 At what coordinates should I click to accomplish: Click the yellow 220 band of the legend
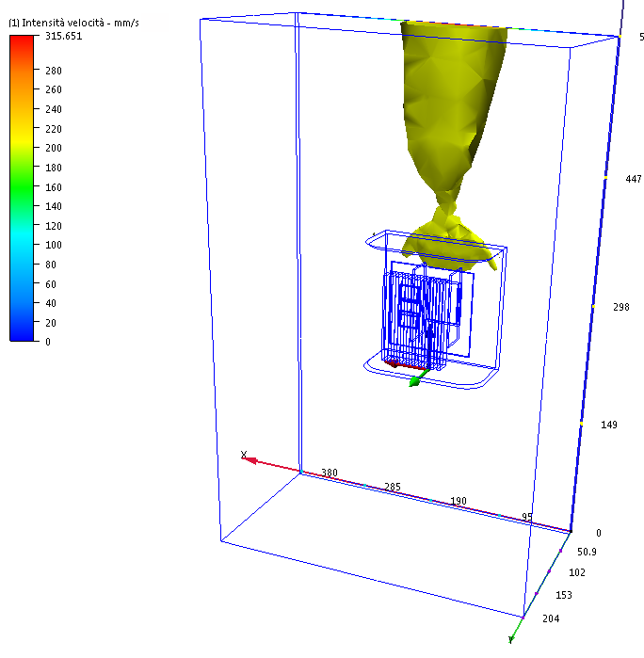[22, 129]
